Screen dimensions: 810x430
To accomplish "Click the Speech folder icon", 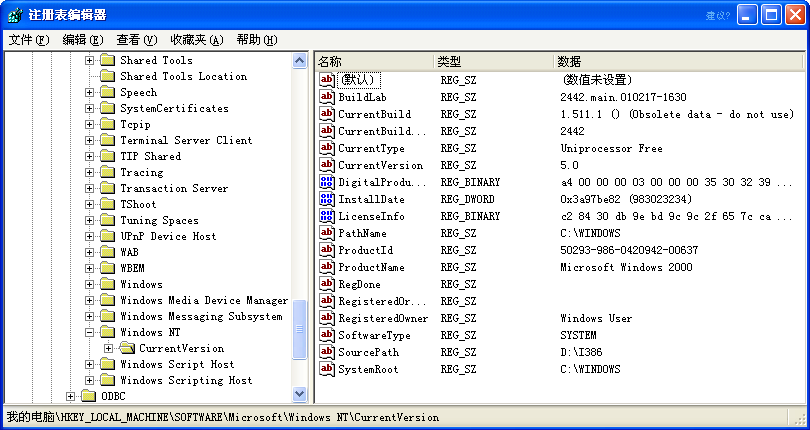I will 107,92.
